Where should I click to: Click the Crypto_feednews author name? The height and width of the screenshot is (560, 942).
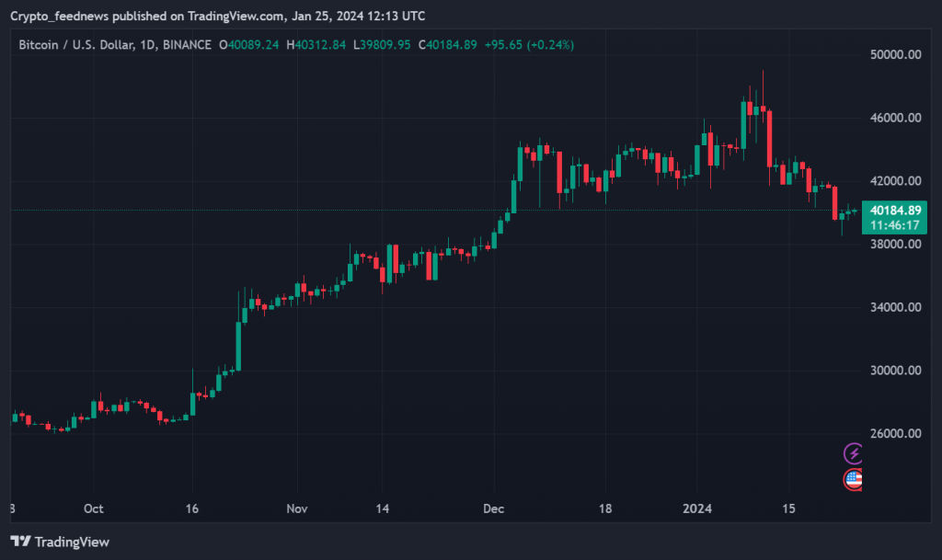[64, 17]
